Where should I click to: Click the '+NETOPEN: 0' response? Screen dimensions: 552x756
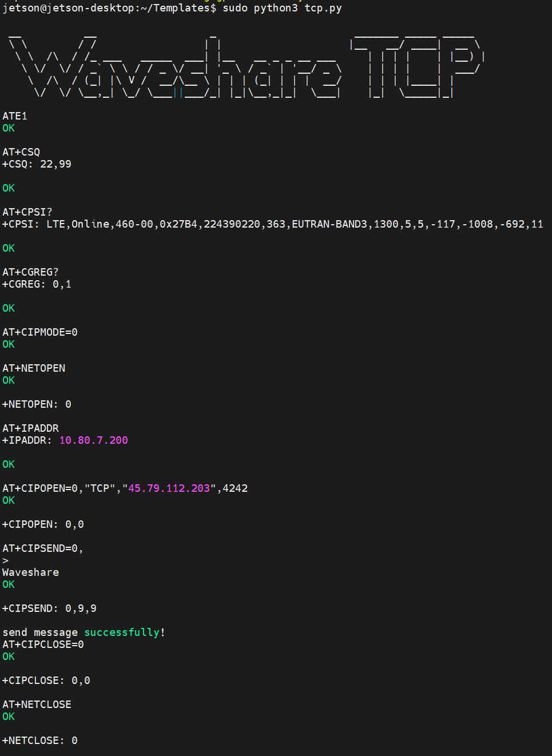click(x=37, y=404)
